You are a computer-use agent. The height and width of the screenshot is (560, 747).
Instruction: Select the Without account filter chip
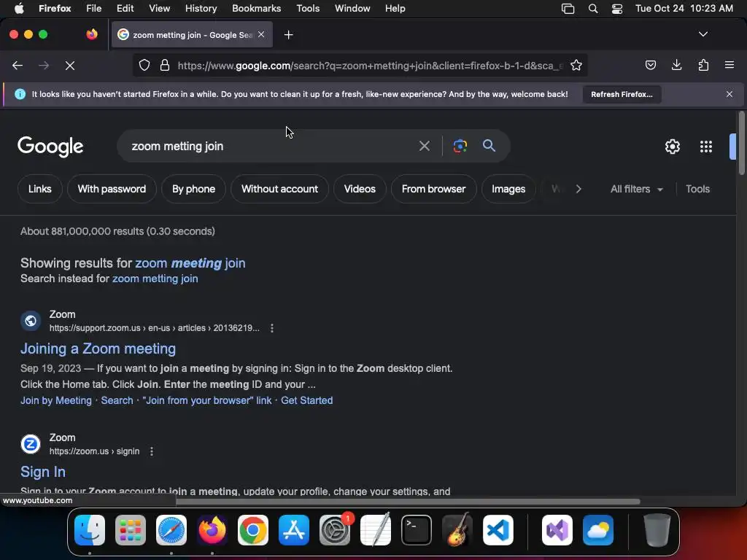pos(279,189)
